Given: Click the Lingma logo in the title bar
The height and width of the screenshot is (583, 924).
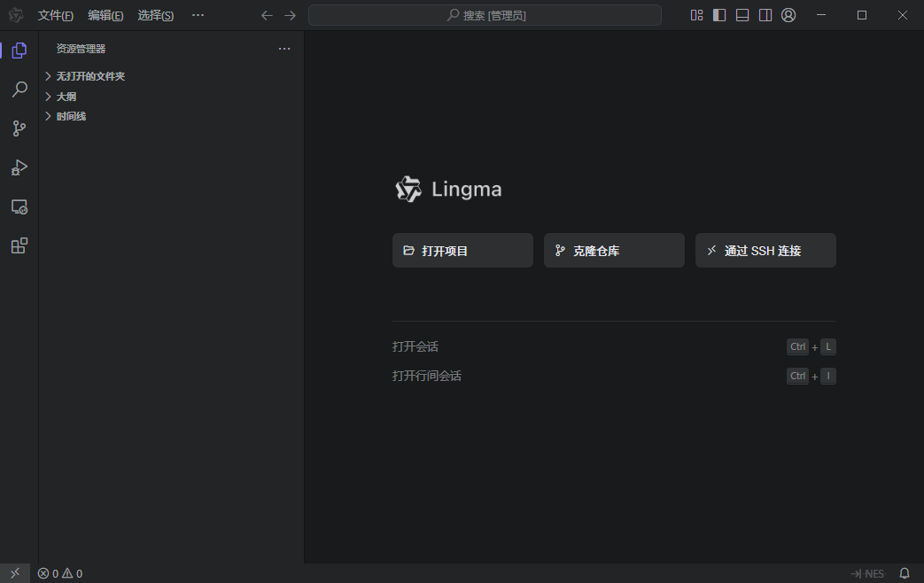Looking at the screenshot, I should pyautogui.click(x=15, y=14).
